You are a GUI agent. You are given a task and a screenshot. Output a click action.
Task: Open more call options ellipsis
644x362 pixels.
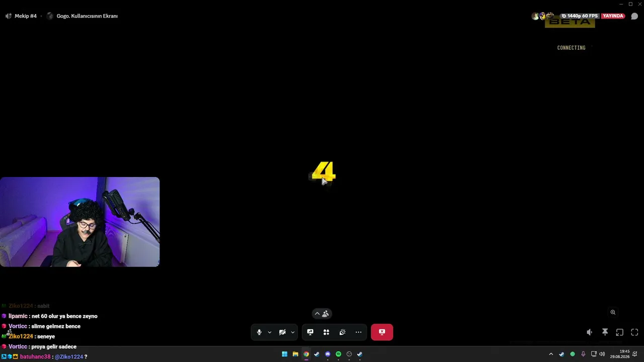click(359, 332)
